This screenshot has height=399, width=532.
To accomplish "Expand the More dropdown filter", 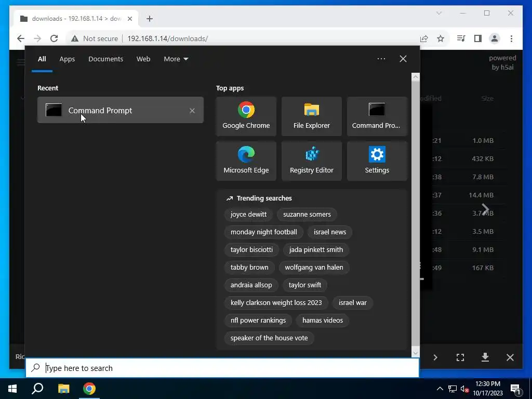I will point(176,59).
